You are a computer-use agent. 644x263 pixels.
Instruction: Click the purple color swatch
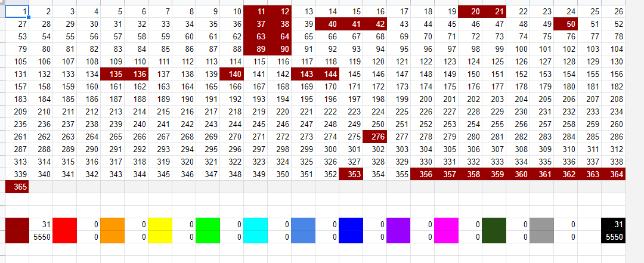(x=398, y=231)
